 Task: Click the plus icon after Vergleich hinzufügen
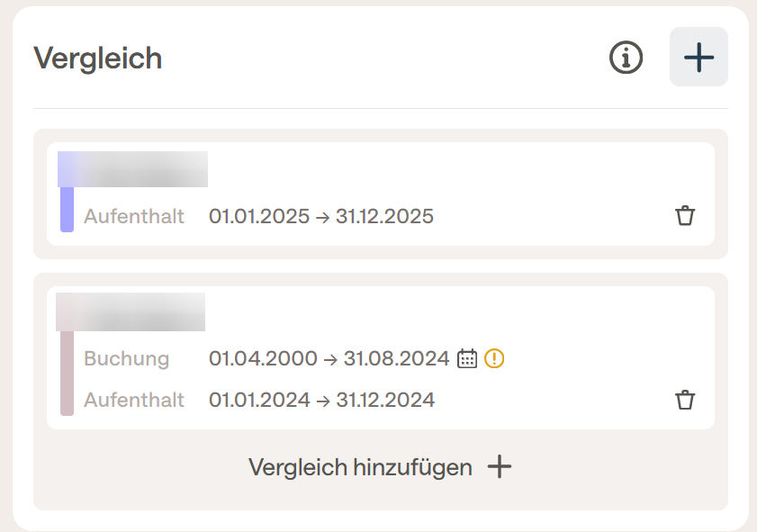pyautogui.click(x=500, y=467)
